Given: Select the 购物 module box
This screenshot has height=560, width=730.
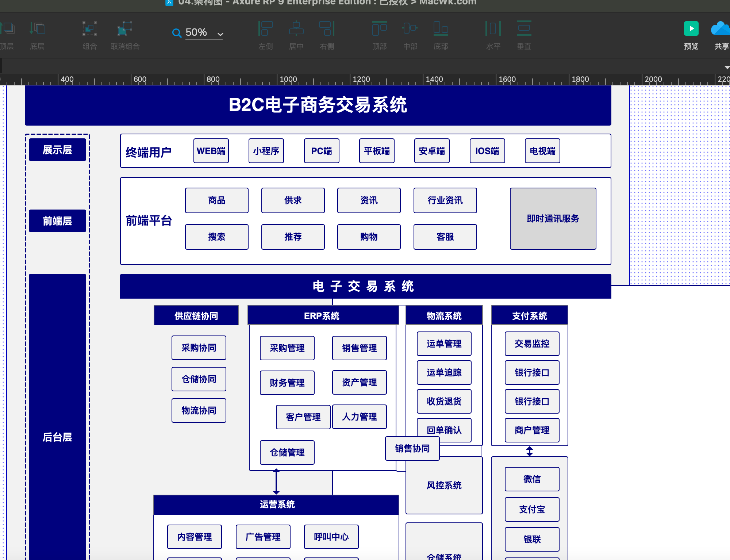Looking at the screenshot, I should (x=369, y=237).
